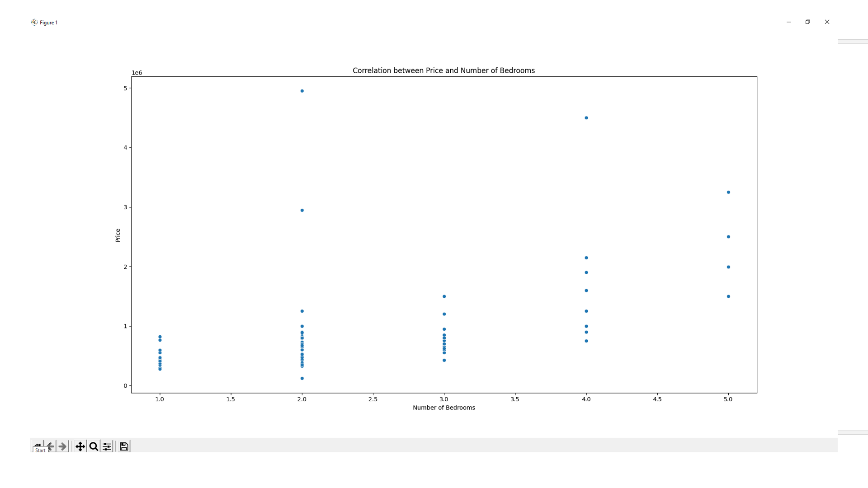Click the 4-bedroom data point at 1.6 million
868x488 pixels.
tap(586, 291)
